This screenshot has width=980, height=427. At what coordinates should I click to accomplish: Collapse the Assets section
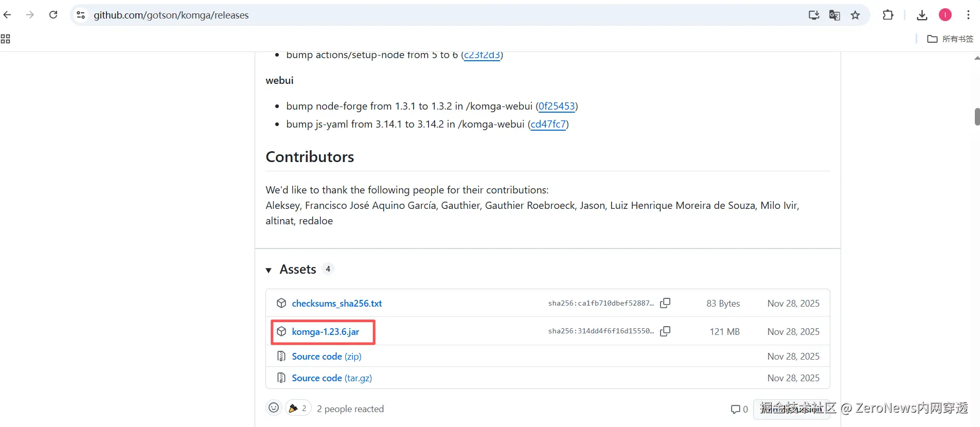269,270
